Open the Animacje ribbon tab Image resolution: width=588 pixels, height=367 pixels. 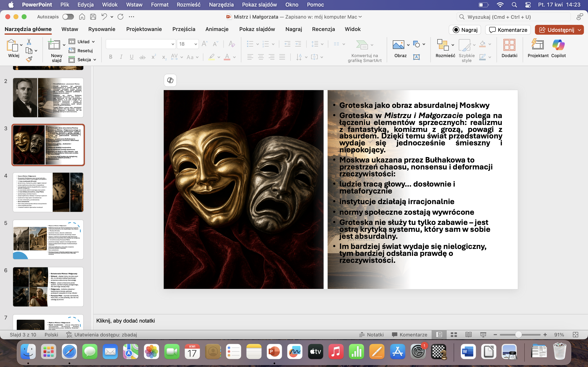tap(217, 29)
